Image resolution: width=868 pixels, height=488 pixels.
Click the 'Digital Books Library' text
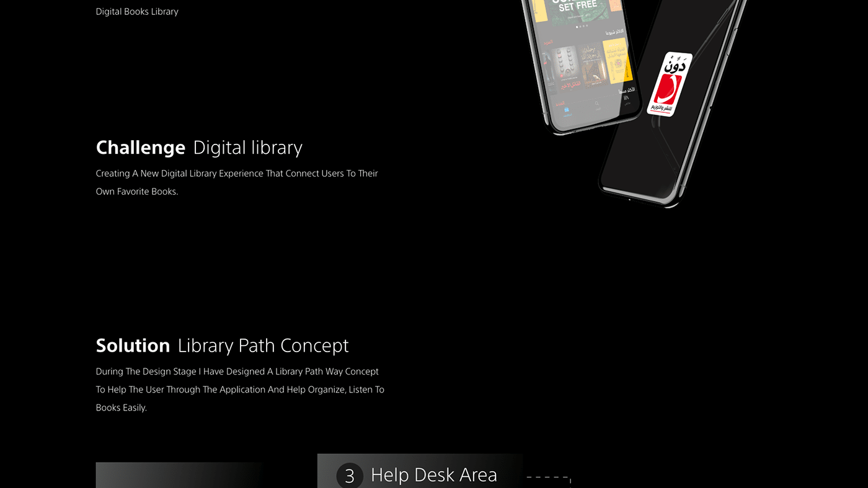point(137,12)
